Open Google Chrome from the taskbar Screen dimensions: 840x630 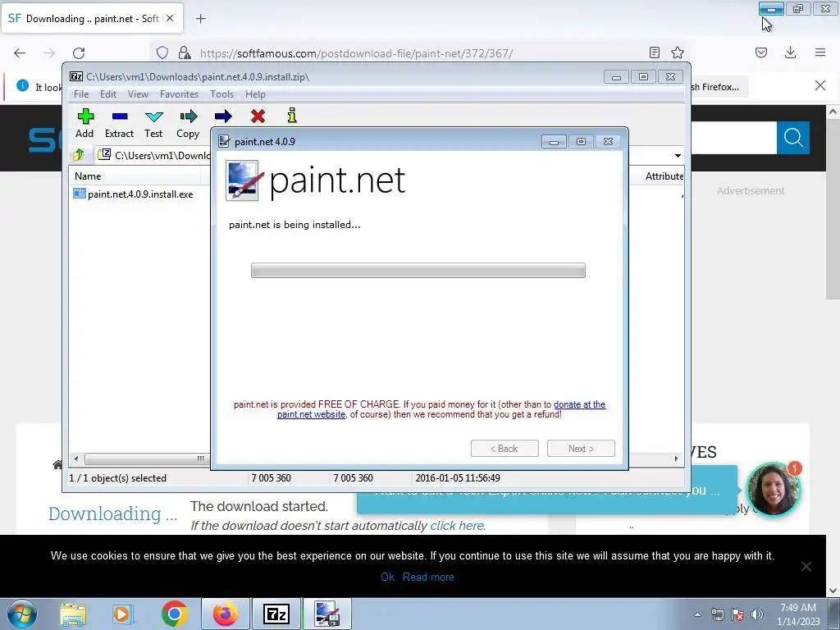174,614
